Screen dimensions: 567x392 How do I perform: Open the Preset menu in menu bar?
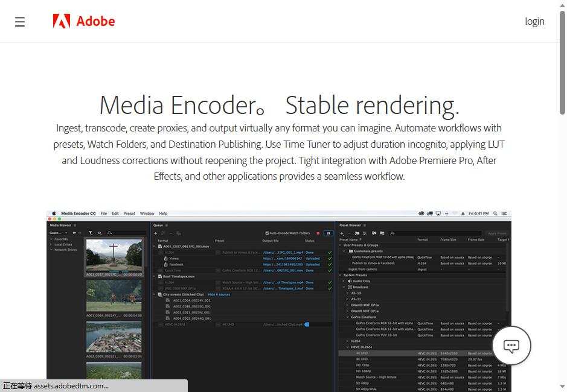[x=129, y=213]
